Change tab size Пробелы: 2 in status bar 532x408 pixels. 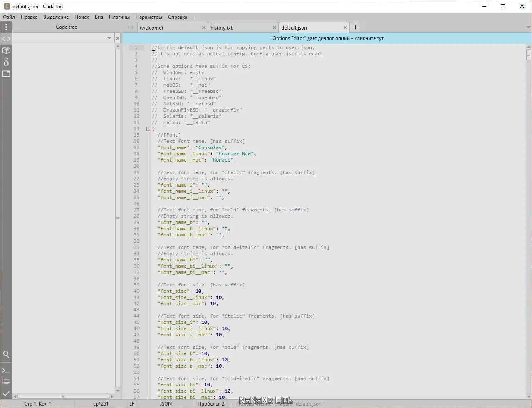tap(211, 403)
